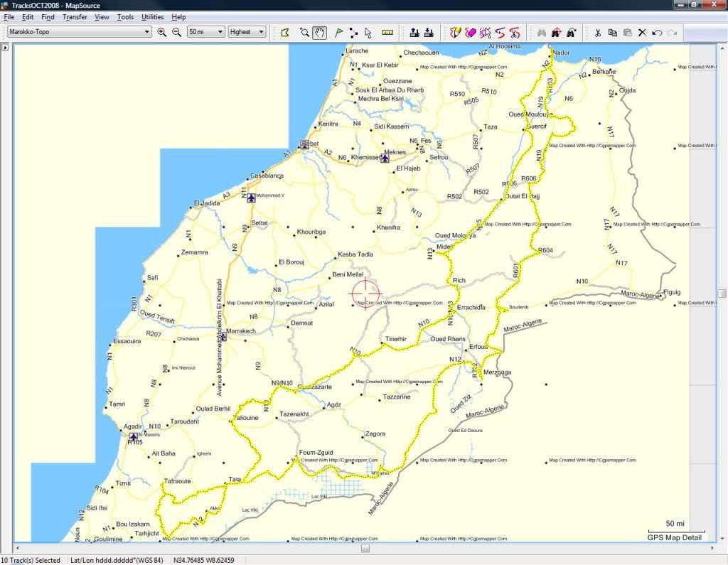
Task: Open the Transfer menu
Action: coord(75,17)
